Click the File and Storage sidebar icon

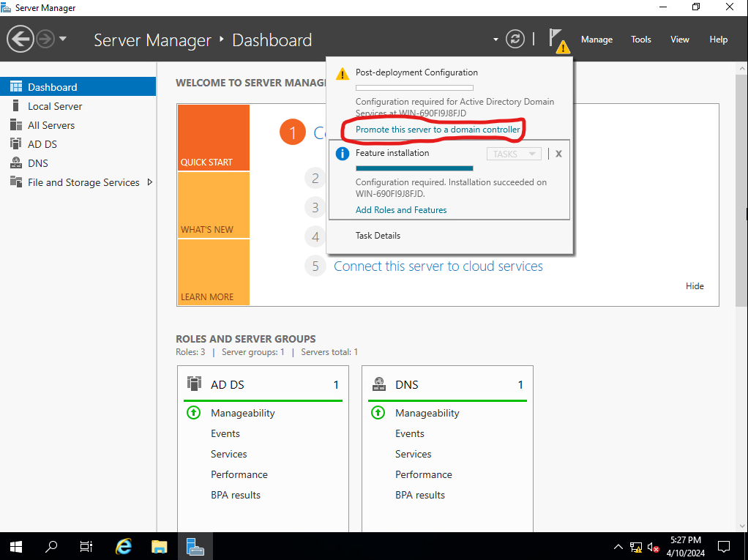coord(16,182)
